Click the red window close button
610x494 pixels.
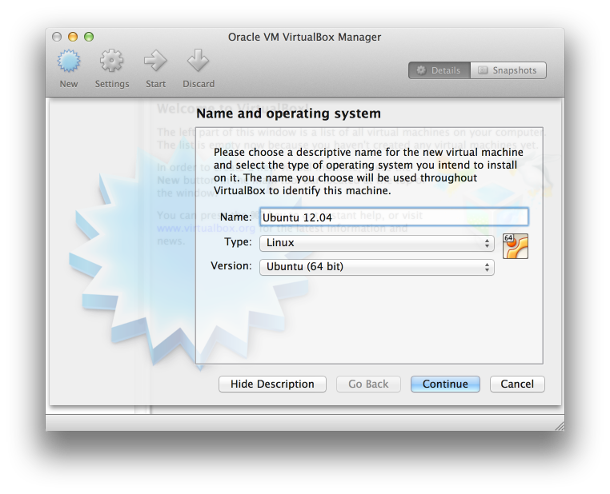coord(57,37)
